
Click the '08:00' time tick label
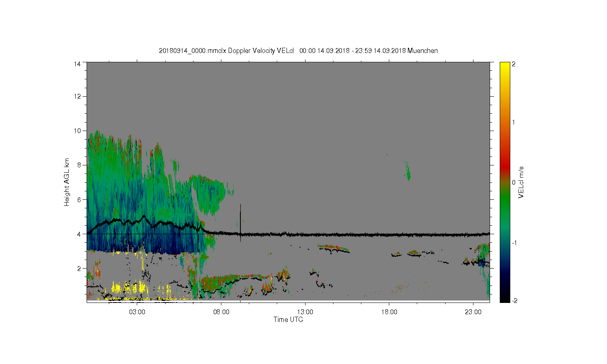click(221, 312)
